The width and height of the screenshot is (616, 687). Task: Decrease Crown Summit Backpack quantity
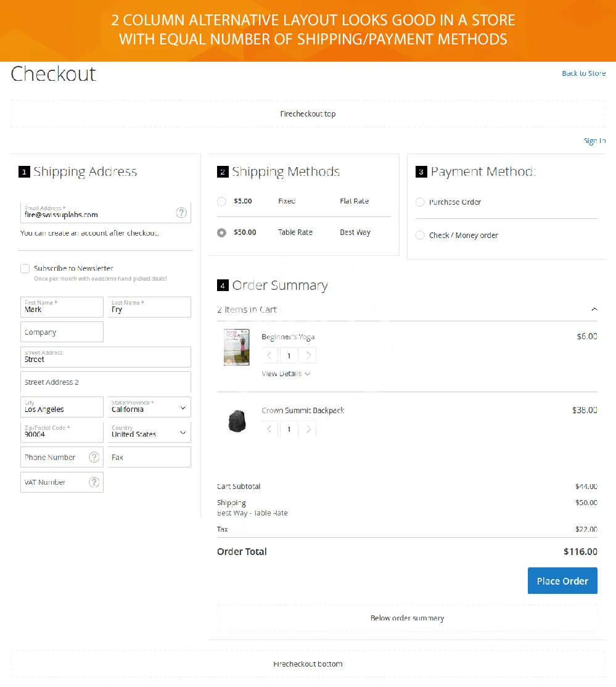pyautogui.click(x=269, y=429)
